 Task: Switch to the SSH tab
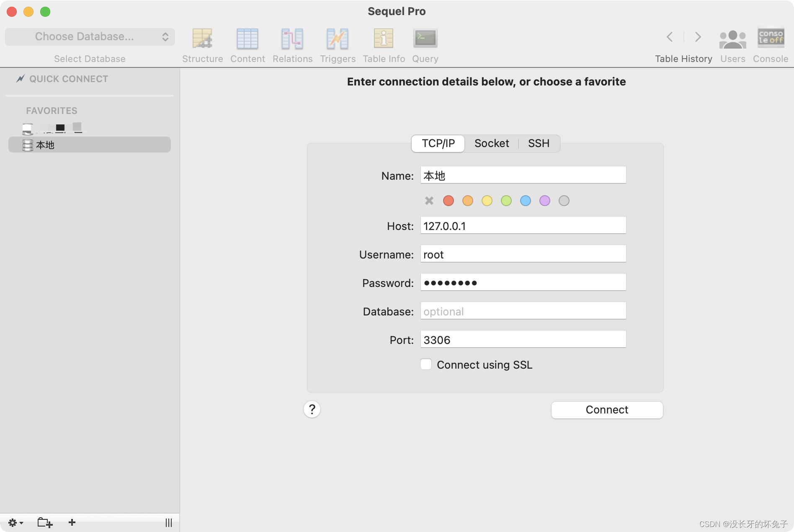click(x=539, y=143)
